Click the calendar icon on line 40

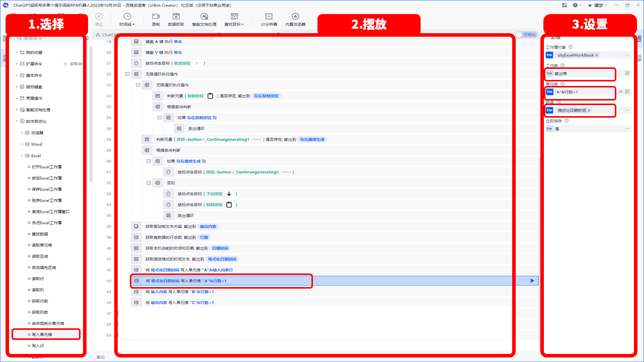[136, 248]
